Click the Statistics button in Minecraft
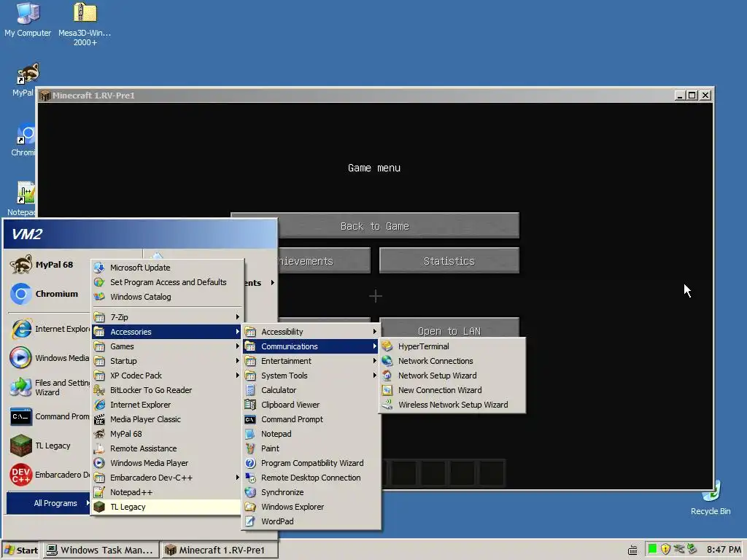747x560 pixels. point(449,260)
